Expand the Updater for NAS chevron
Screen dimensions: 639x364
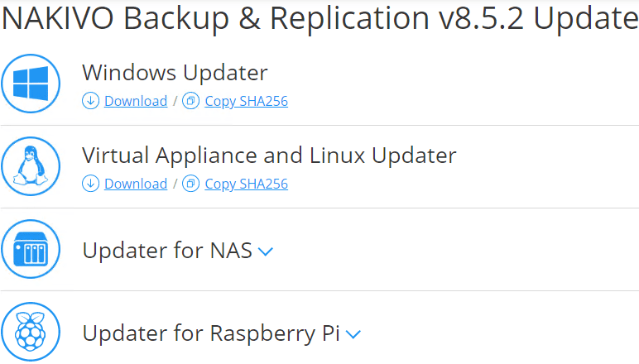pos(266,251)
